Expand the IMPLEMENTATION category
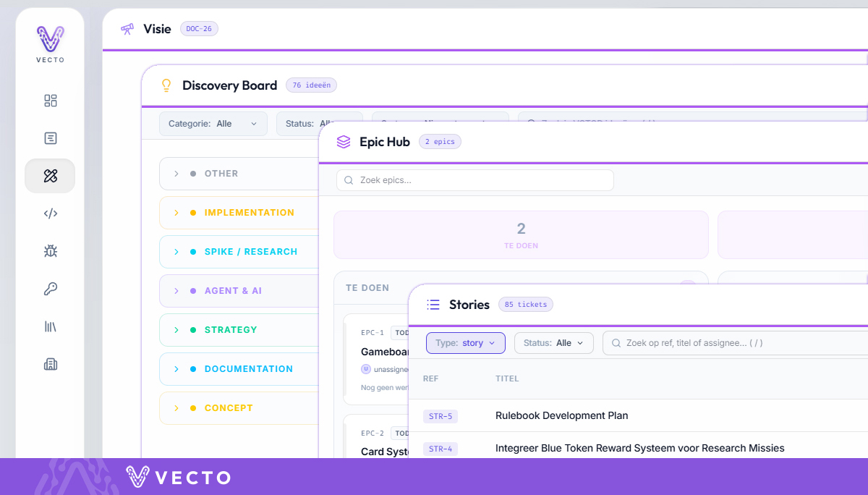The image size is (868, 495). coord(239,213)
